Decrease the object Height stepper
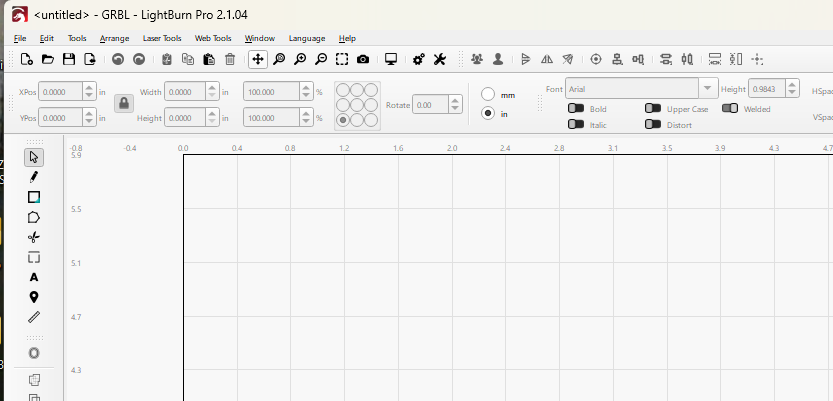The image size is (833, 401). pos(212,122)
